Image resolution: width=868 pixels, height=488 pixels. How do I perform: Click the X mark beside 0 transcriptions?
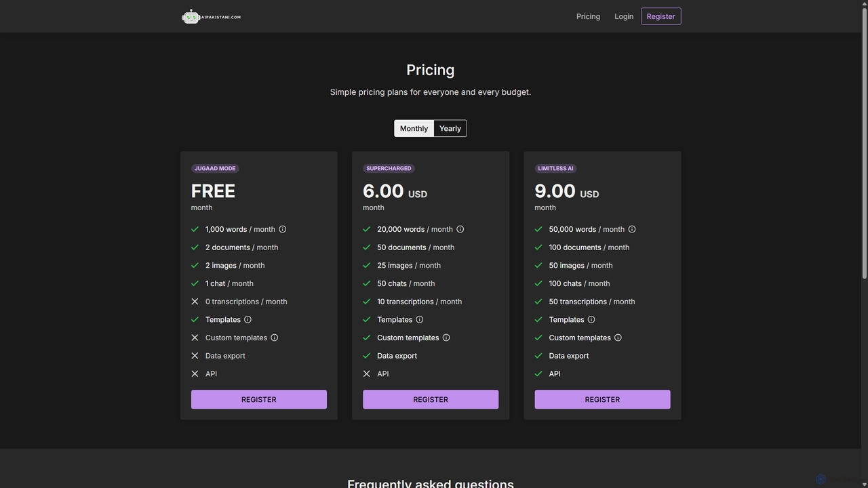pyautogui.click(x=195, y=302)
